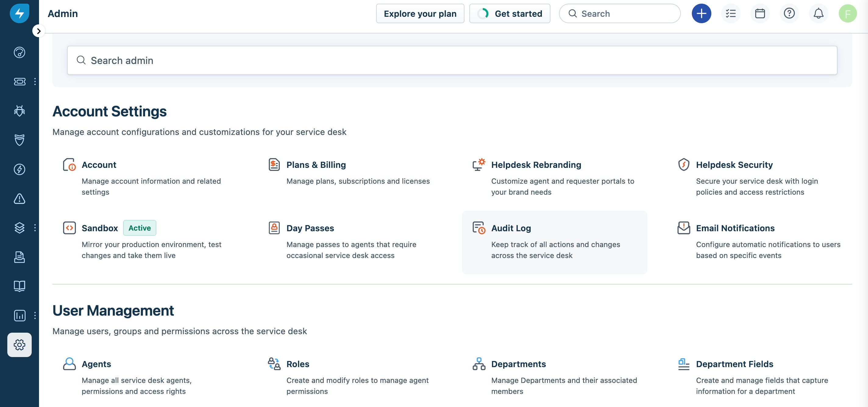The height and width of the screenshot is (407, 868).
Task: Open Helpdesk Rebranding
Action: coord(536,165)
